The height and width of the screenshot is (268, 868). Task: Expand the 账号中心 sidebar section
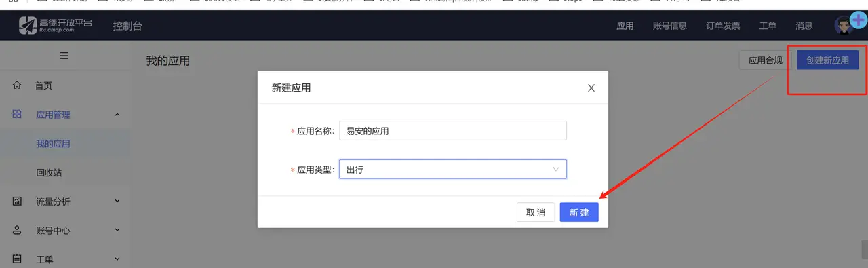click(x=117, y=230)
